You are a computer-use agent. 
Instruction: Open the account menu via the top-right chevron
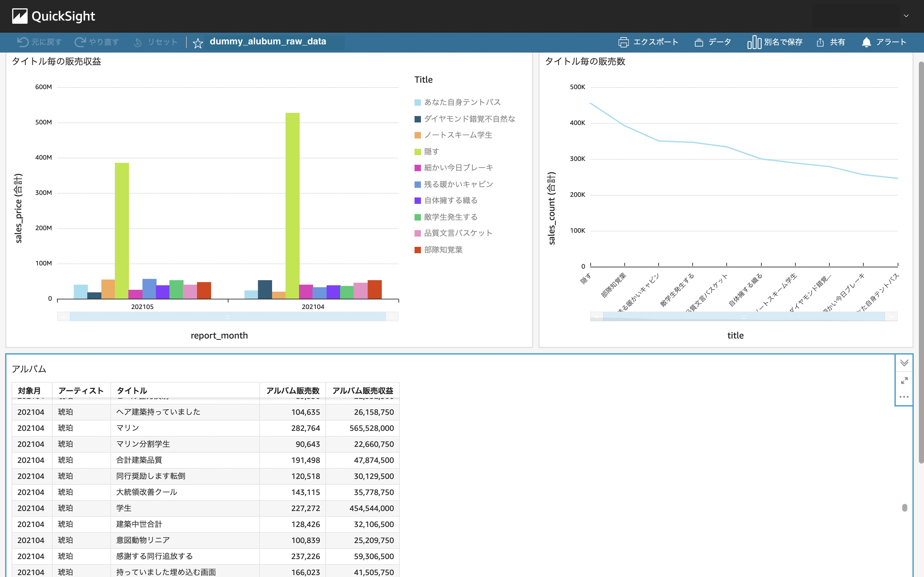coord(906,16)
